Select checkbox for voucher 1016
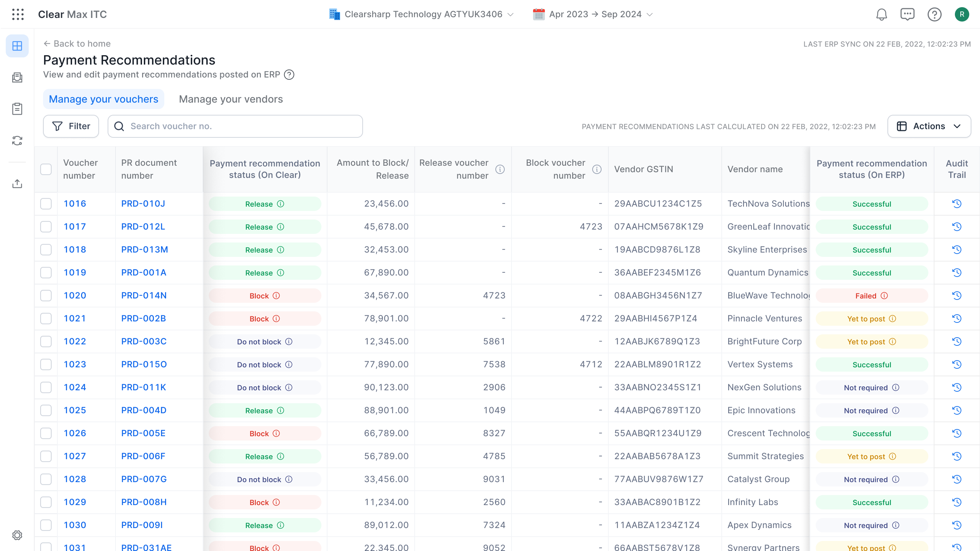The height and width of the screenshot is (551, 980). tap(46, 204)
